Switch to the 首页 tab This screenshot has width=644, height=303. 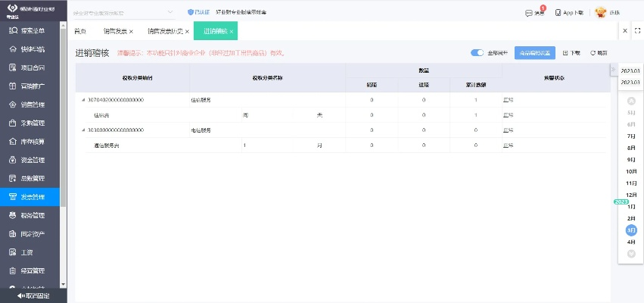[80, 31]
